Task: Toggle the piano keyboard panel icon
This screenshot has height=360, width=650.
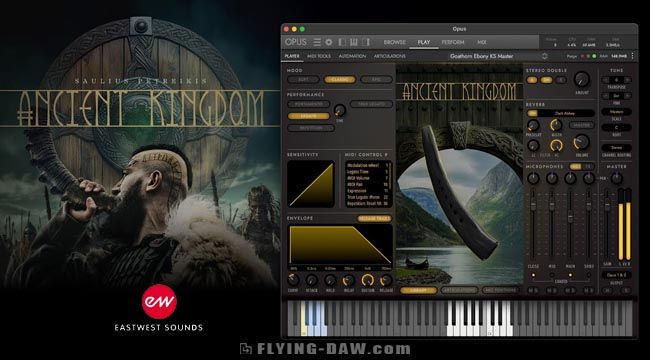Action: [354, 42]
